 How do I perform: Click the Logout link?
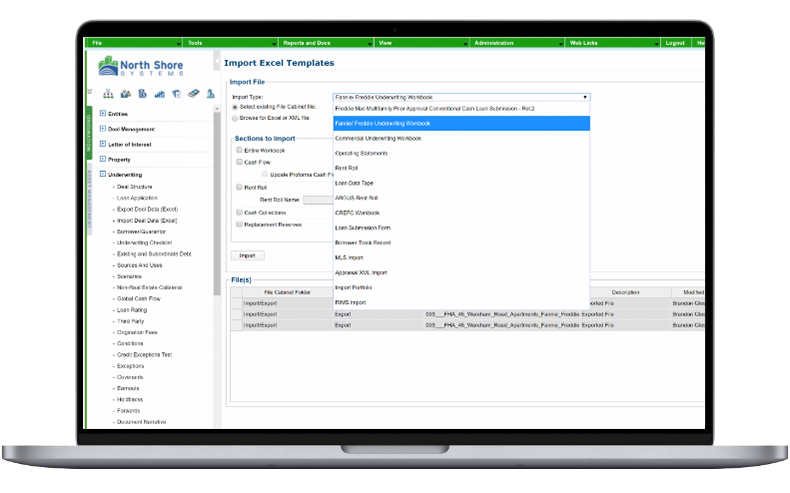675,43
